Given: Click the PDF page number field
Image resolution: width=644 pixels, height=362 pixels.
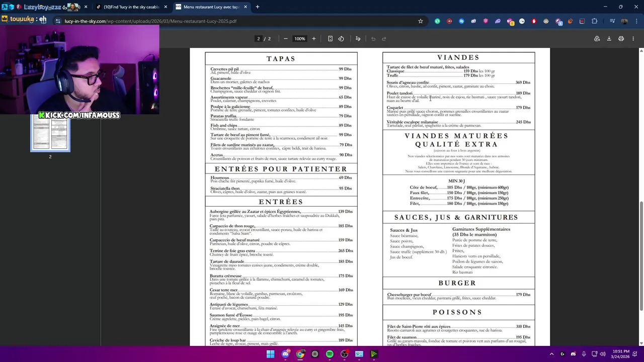Looking at the screenshot, I should click(259, 39).
